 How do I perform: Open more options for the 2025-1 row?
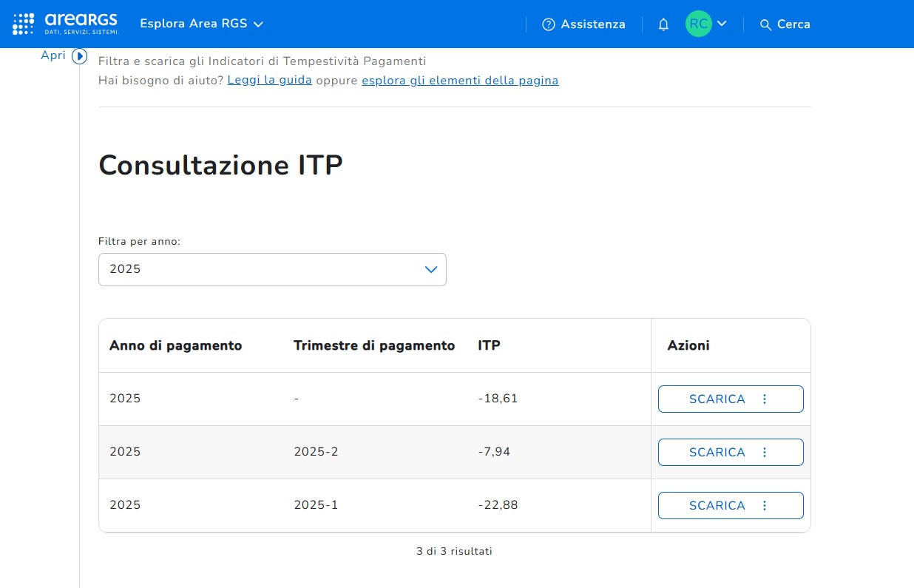[x=765, y=505]
